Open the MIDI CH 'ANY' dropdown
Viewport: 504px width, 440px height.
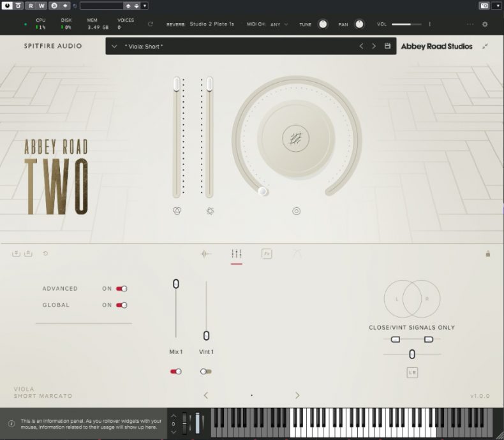point(279,24)
